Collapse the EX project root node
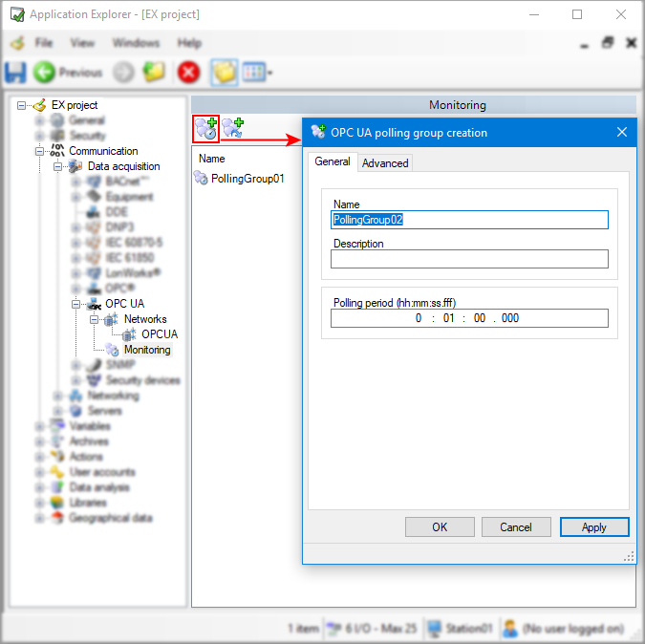The width and height of the screenshot is (645, 644). (22, 105)
